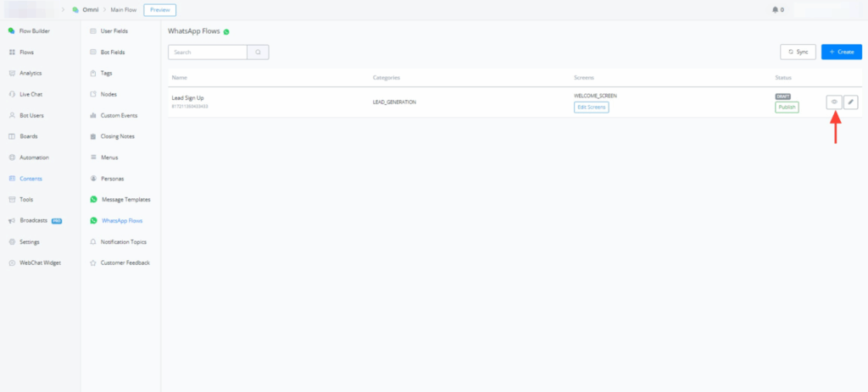Click into the Search input field
This screenshot has height=392, width=868.
208,52
